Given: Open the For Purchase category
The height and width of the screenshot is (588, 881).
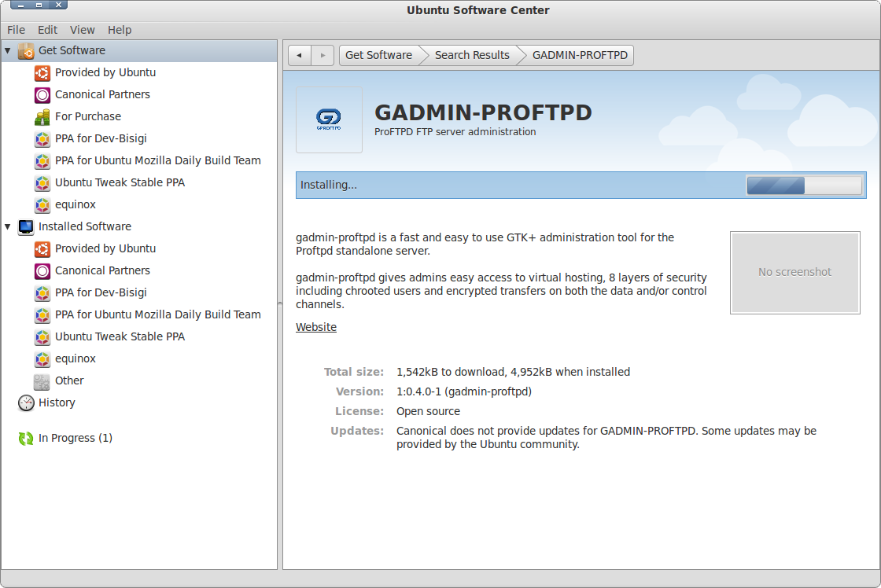Looking at the screenshot, I should 88,116.
